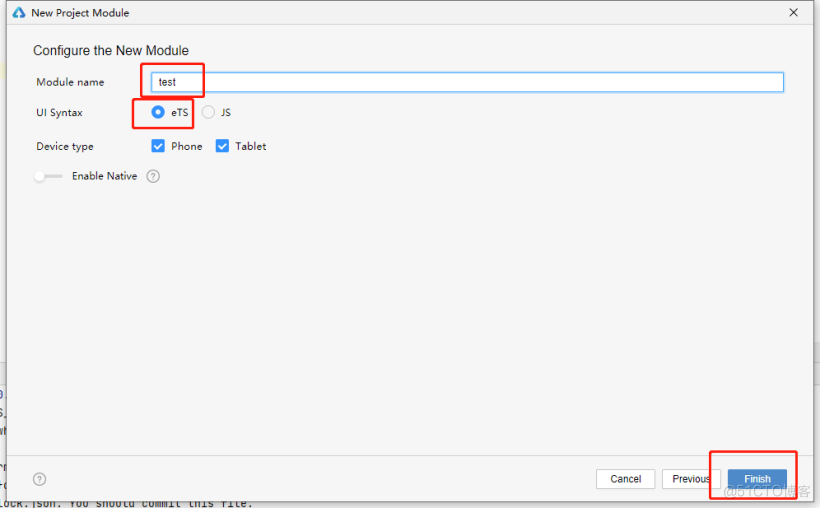Uncheck the Phone device type
The width and height of the screenshot is (820, 508).
tap(158, 146)
